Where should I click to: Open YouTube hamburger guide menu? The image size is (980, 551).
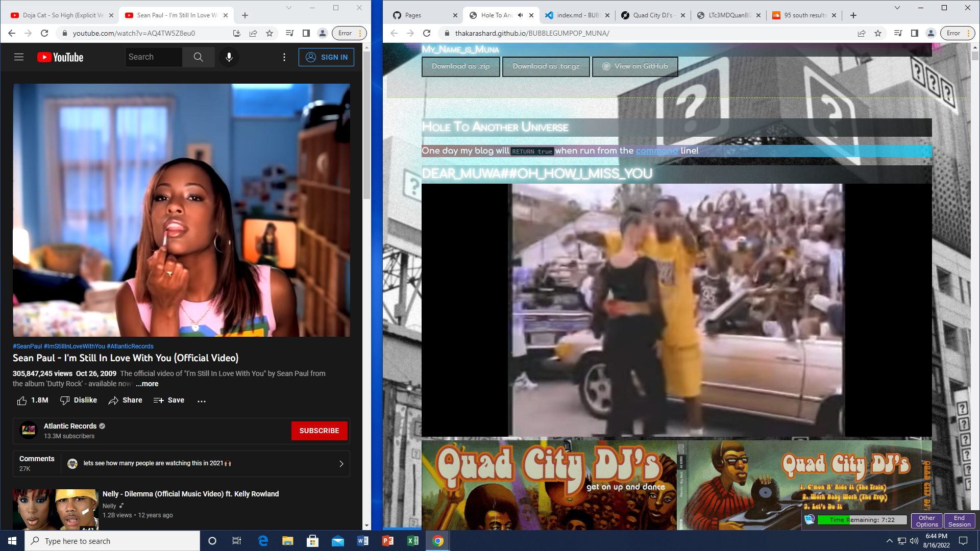pyautogui.click(x=19, y=57)
